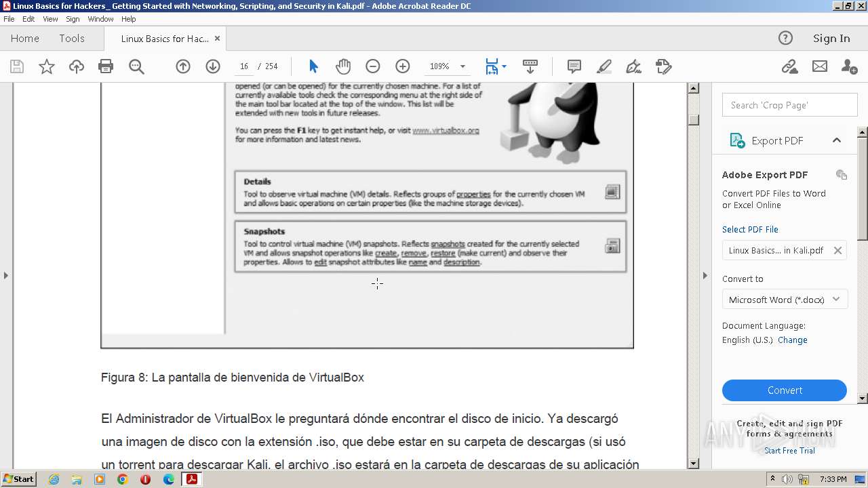Click the Search 'Crop Page' field
The width and height of the screenshot is (868, 488).
click(x=790, y=105)
